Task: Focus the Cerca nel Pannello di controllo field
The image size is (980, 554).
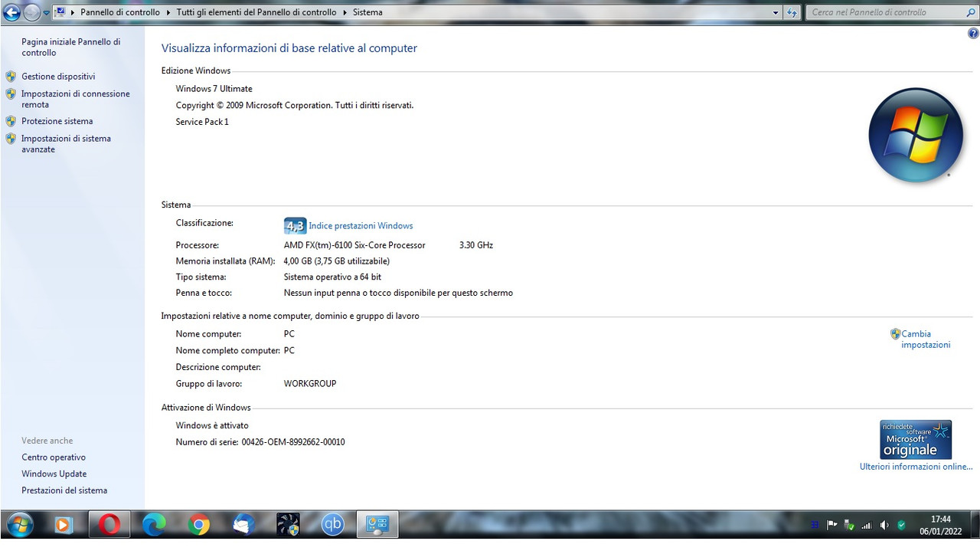Action: 885,12
